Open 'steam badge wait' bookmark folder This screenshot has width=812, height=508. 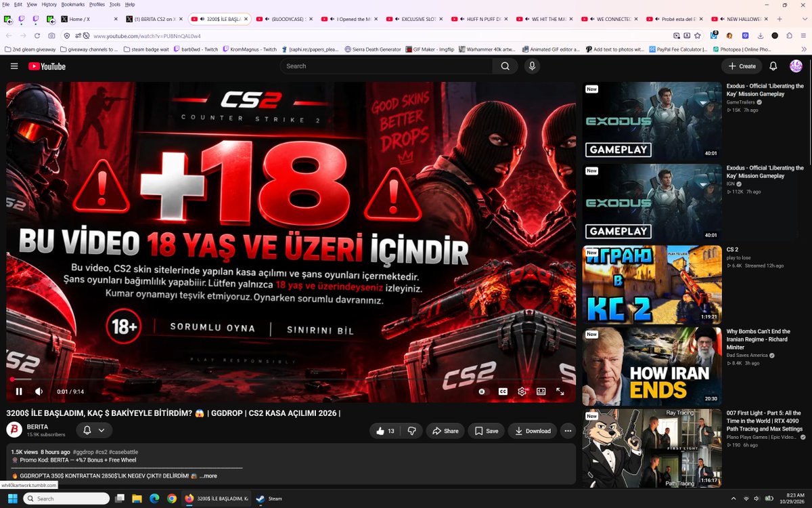(x=147, y=49)
